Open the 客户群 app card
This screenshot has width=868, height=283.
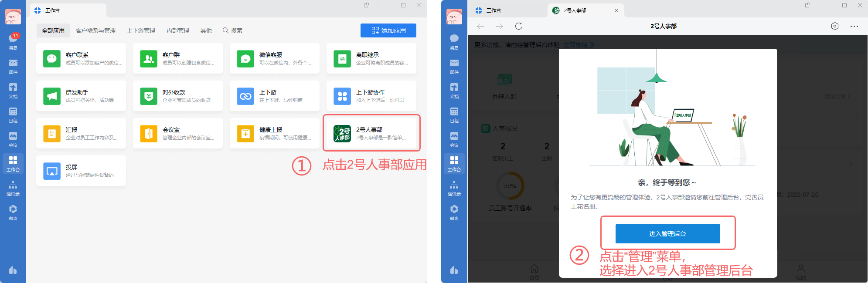[x=178, y=58]
